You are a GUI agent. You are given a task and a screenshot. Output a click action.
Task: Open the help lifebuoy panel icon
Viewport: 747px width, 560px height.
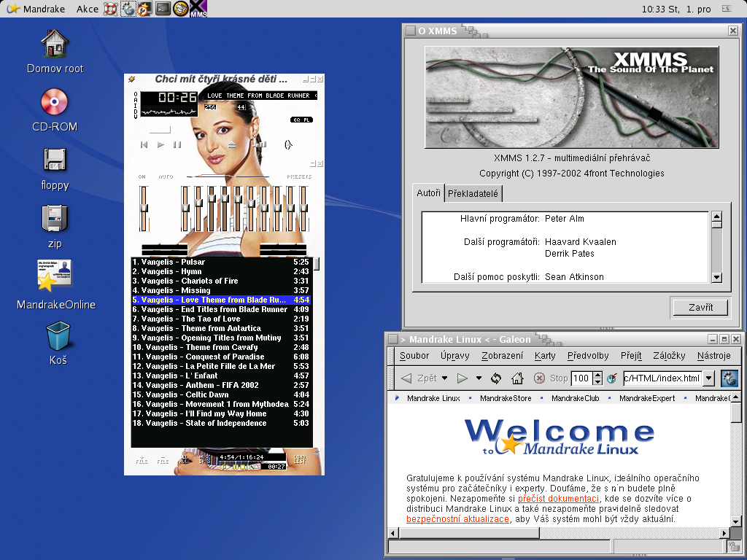tap(110, 9)
